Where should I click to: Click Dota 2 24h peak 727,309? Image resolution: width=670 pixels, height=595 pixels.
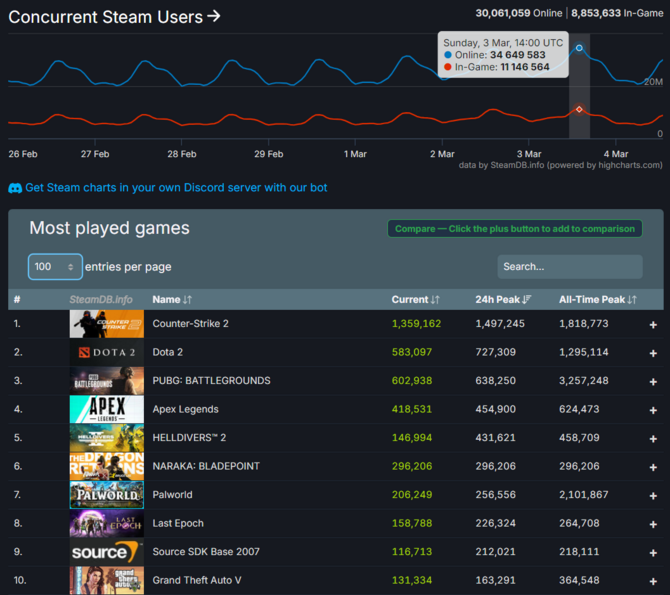[x=496, y=352]
